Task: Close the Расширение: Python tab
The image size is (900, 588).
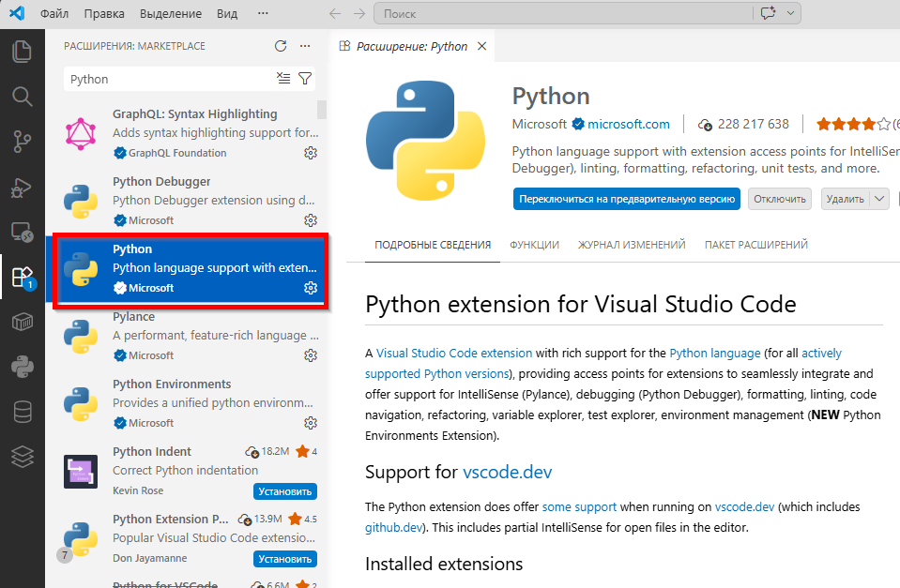Action: tap(482, 47)
